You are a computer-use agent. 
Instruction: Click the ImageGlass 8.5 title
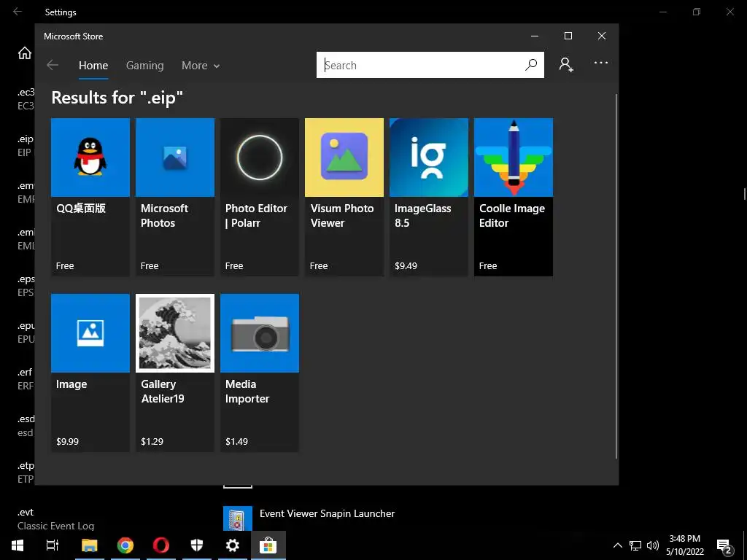coord(422,216)
